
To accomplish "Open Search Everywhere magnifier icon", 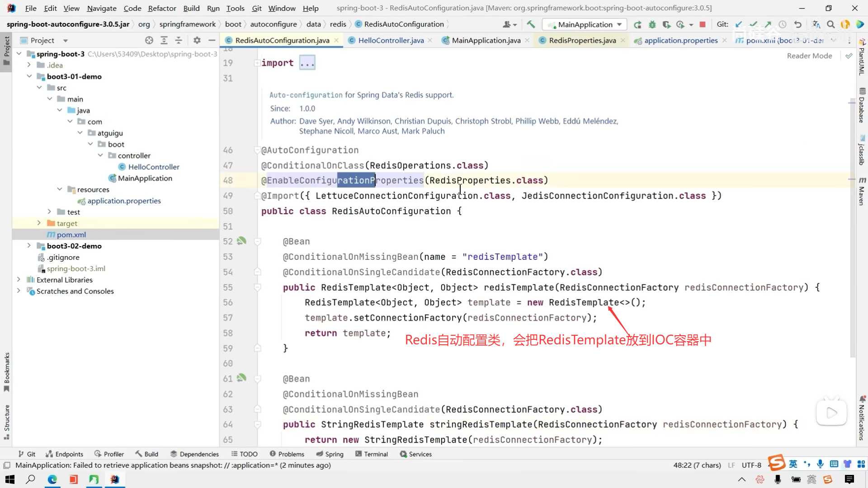I will pyautogui.click(x=830, y=24).
